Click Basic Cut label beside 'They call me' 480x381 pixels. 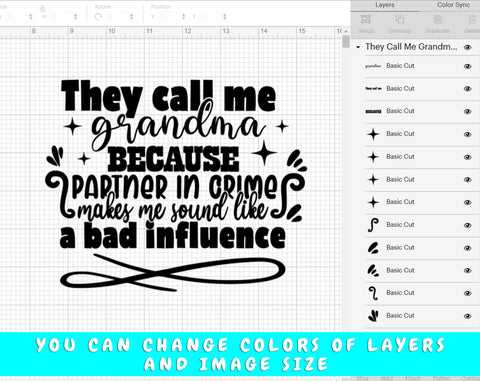point(400,88)
